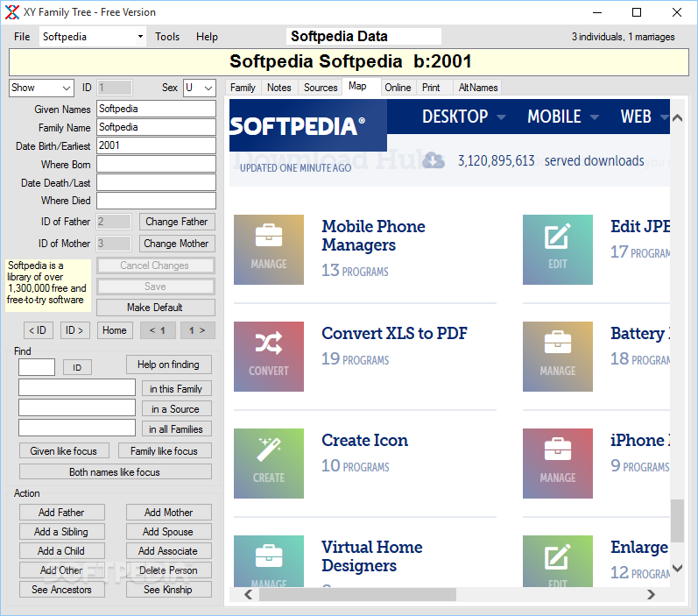Click the Change Father button
Screen dimensions: 698x616
coord(177,222)
